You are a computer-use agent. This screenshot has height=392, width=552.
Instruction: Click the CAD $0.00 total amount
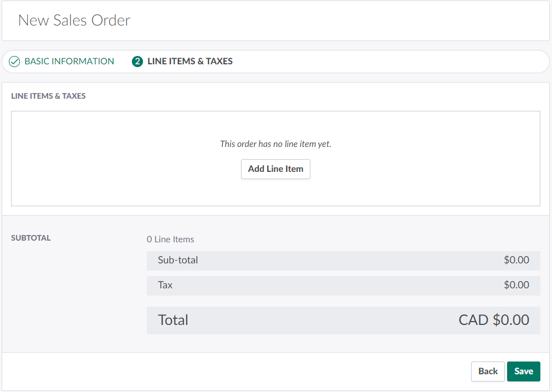pyautogui.click(x=493, y=320)
